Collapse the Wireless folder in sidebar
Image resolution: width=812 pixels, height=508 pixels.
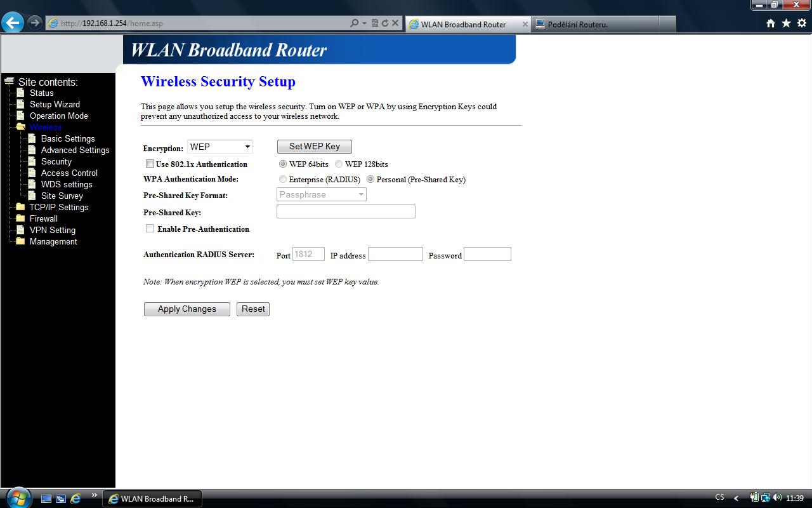(20, 127)
